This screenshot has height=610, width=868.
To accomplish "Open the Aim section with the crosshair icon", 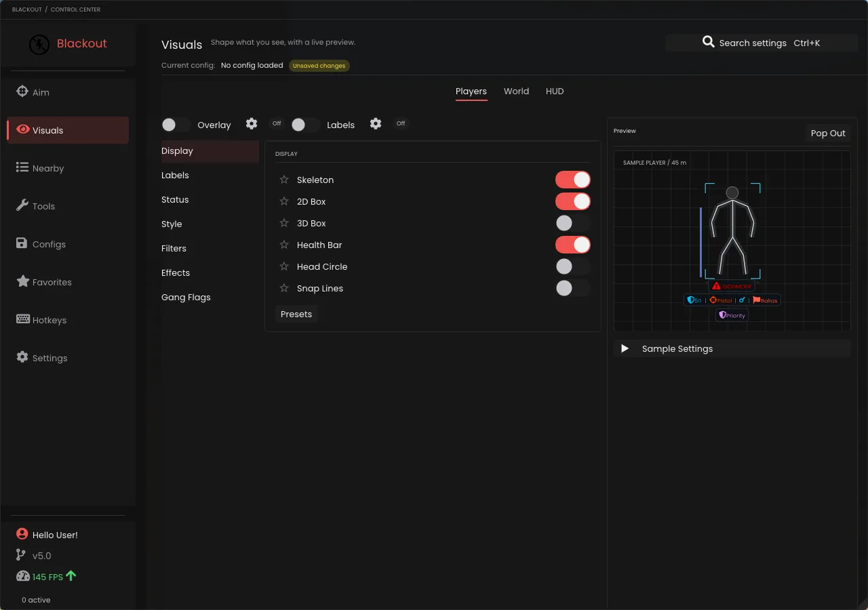I will [22, 91].
